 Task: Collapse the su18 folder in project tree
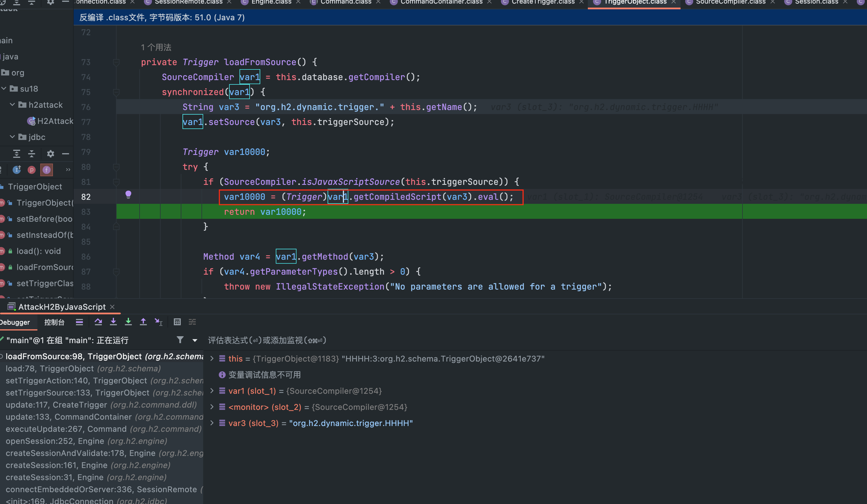4,88
